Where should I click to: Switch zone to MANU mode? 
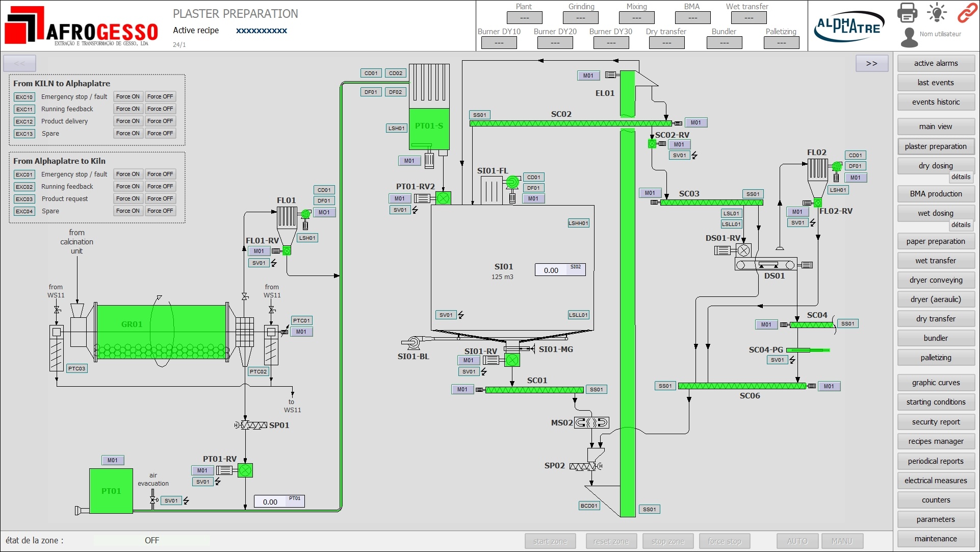[842, 541]
